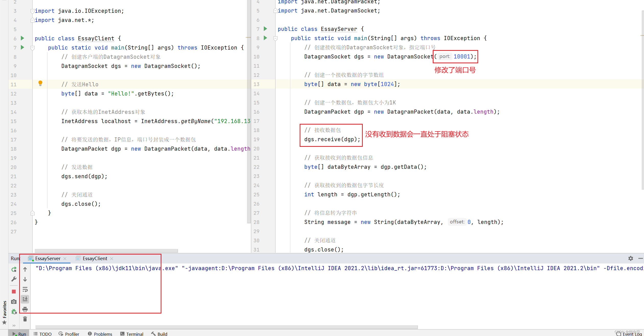Jump up the stack trace arrow

[25, 269]
